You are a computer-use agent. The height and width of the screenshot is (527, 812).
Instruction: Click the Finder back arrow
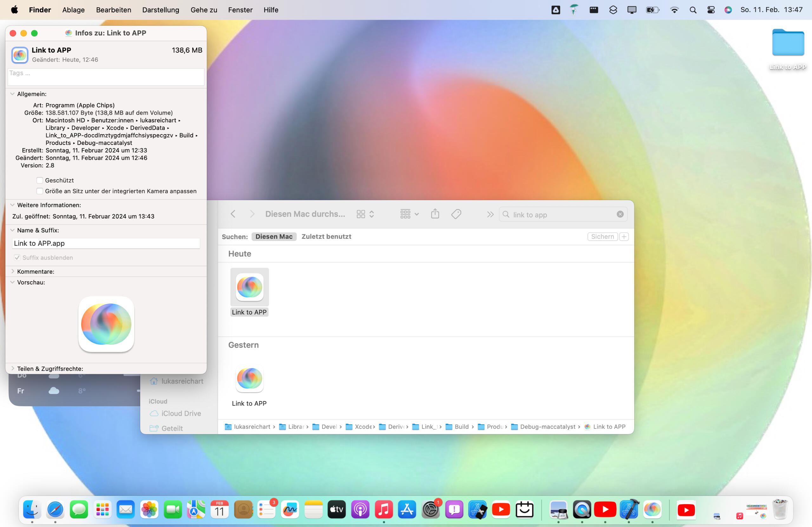click(233, 214)
